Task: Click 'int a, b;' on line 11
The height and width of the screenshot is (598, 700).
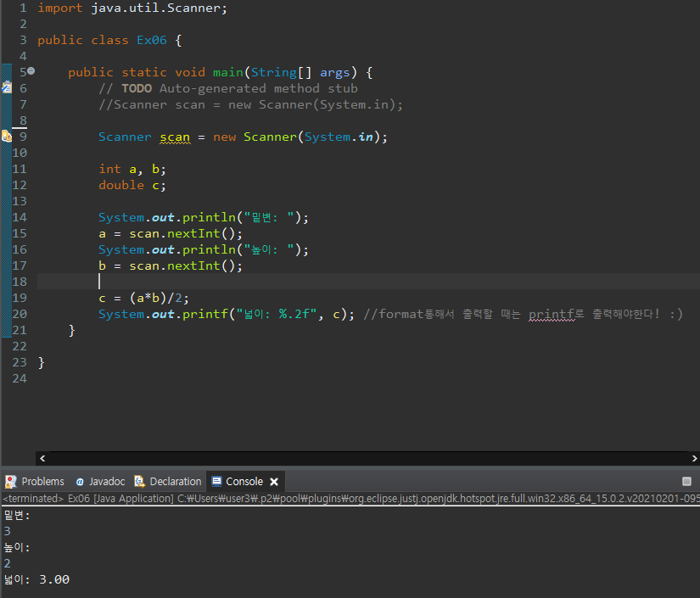Action: click(x=132, y=169)
